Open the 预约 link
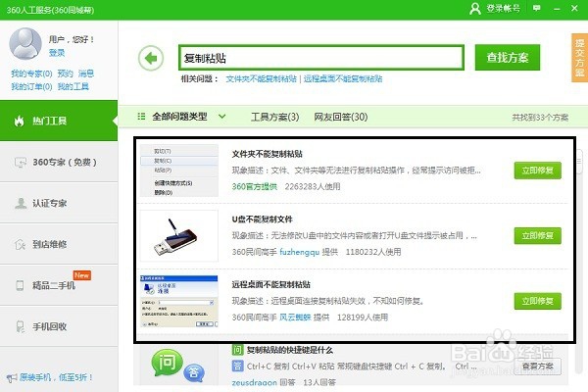The width and height of the screenshot is (588, 392). coord(66,73)
